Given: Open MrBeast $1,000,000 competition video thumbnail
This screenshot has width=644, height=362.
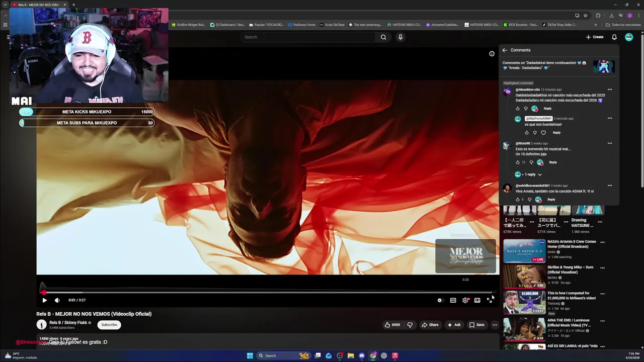Looking at the screenshot, I should [524, 302].
